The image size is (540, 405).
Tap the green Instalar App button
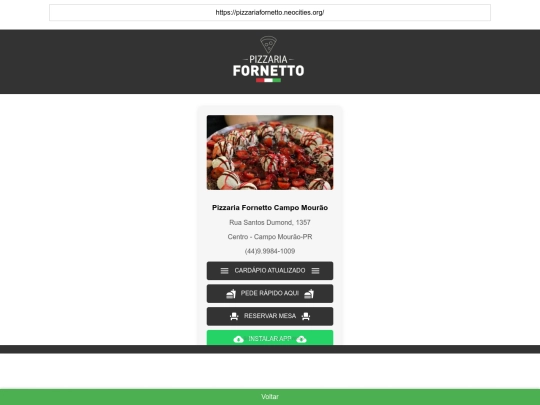[270, 338]
